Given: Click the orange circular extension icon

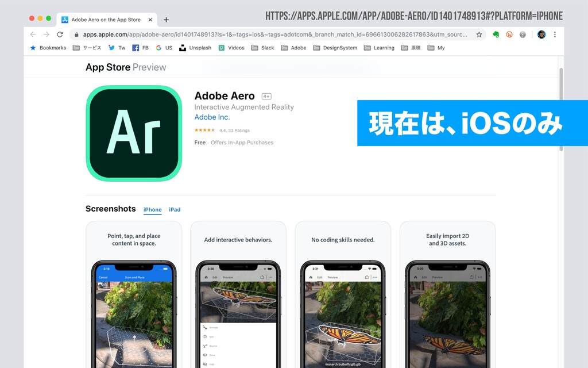Looking at the screenshot, I should (x=509, y=34).
